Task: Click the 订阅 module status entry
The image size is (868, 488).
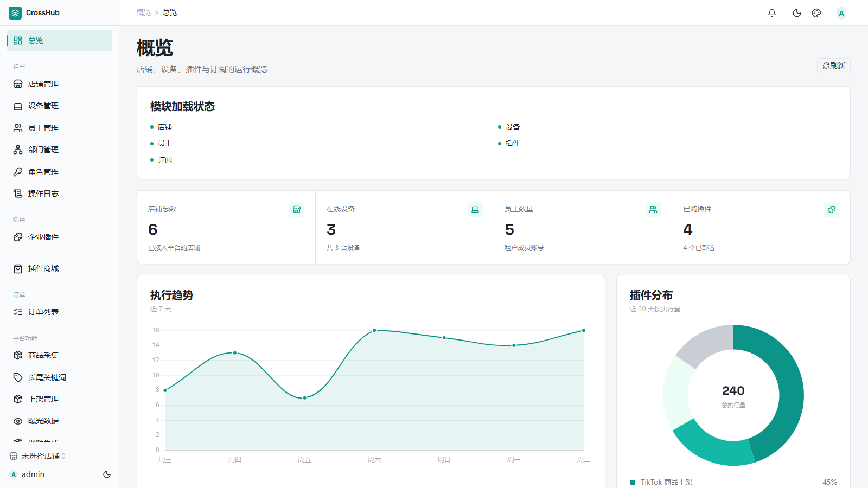Action: (161, 160)
